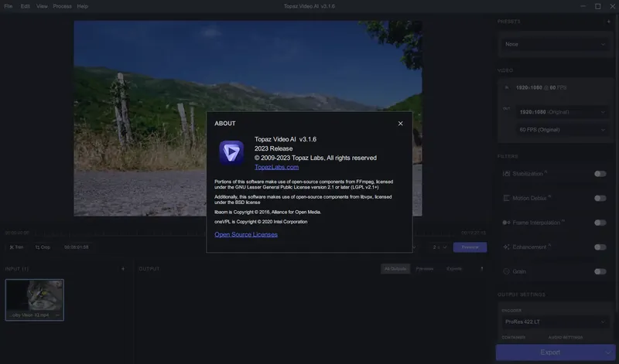Switch to the Previews output tab
This screenshot has width=619, height=364.
tap(424, 269)
